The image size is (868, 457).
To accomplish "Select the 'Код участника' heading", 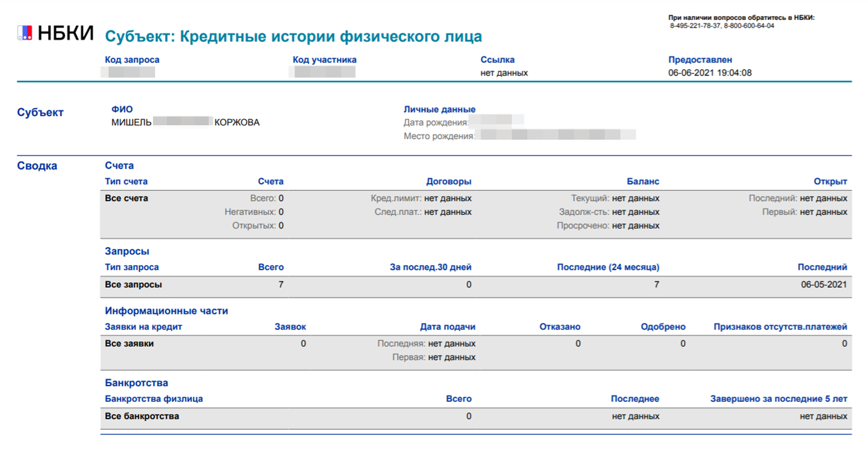I will [324, 60].
